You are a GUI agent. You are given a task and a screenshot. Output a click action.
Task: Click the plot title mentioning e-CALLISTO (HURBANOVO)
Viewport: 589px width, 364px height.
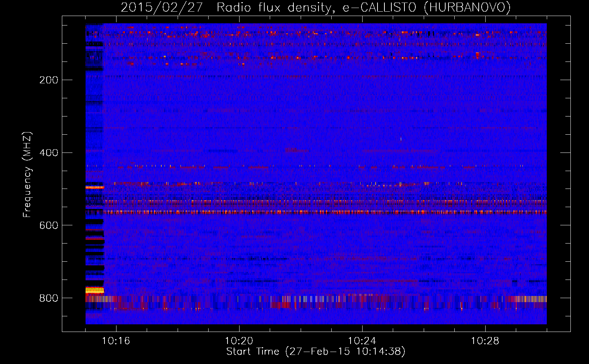(x=316, y=7)
